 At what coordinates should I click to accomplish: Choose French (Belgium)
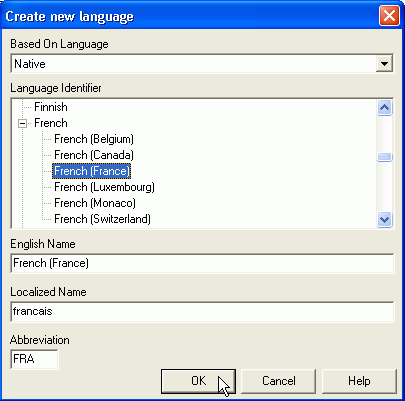coord(94,139)
